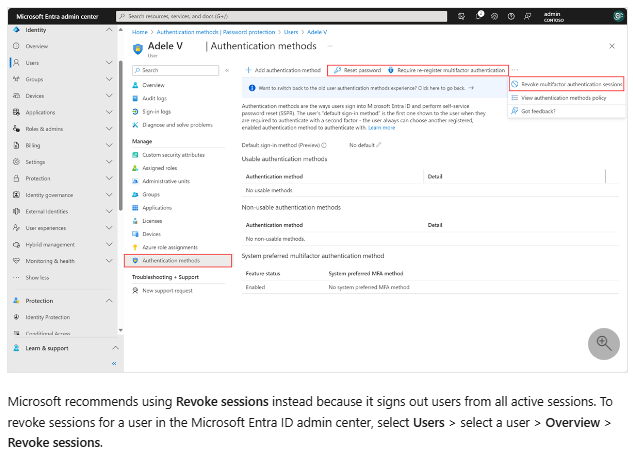Select Users in the left navigation
633x452 pixels.
click(32, 63)
